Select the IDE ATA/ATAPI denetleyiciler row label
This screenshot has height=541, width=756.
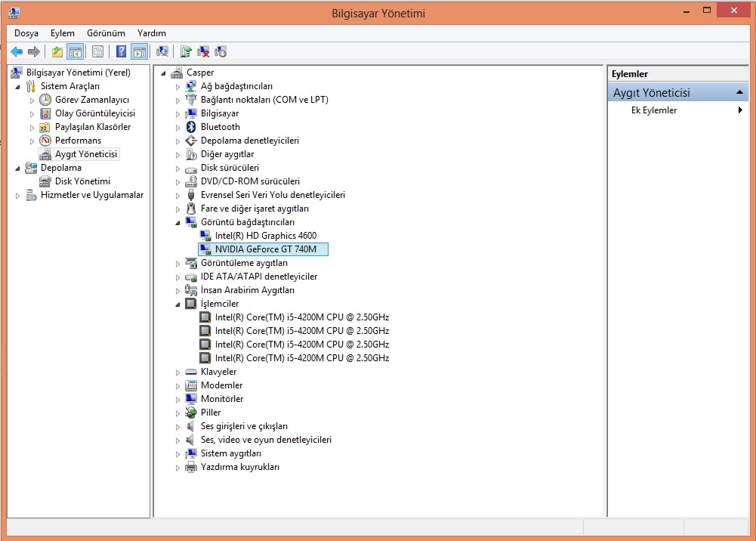click(x=259, y=277)
